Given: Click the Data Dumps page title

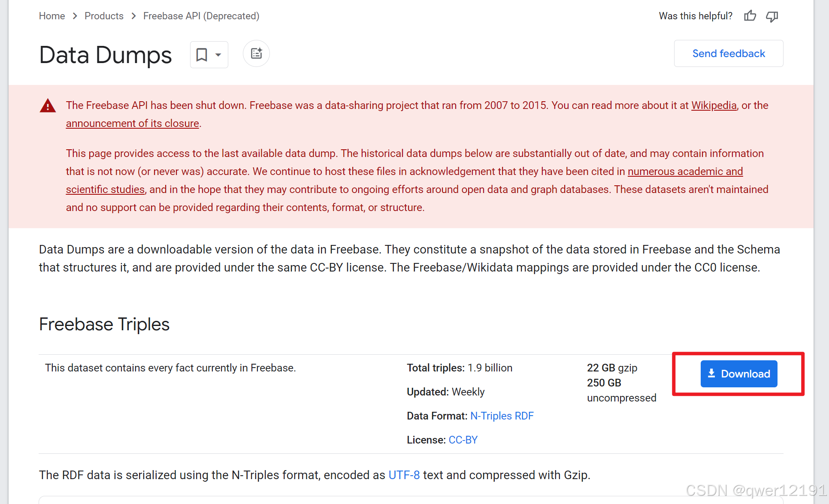Looking at the screenshot, I should [x=106, y=55].
